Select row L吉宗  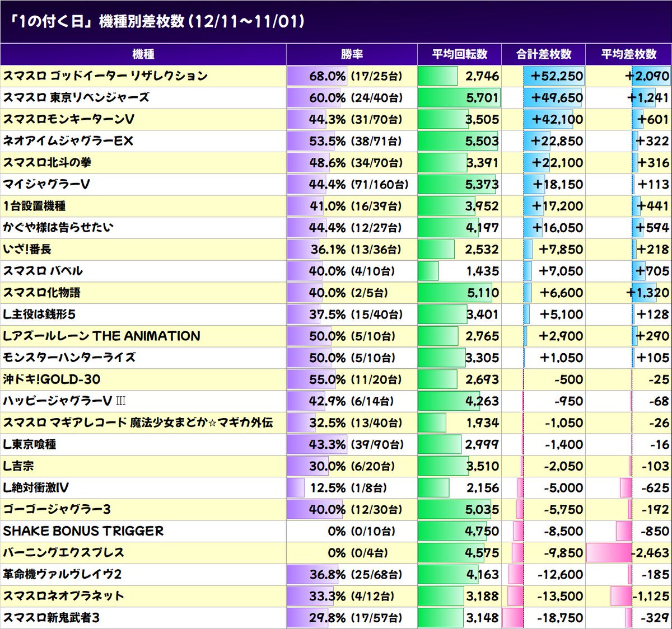click(336, 466)
